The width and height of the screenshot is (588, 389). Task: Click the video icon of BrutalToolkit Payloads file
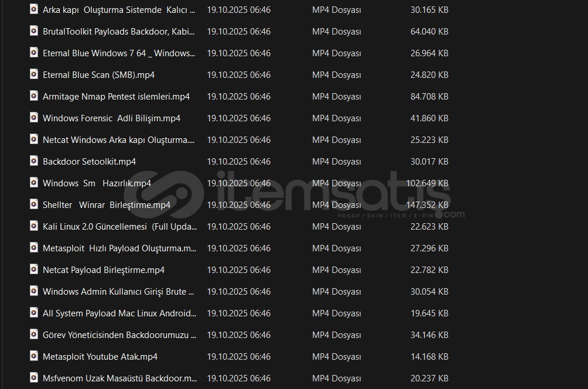coord(34,31)
